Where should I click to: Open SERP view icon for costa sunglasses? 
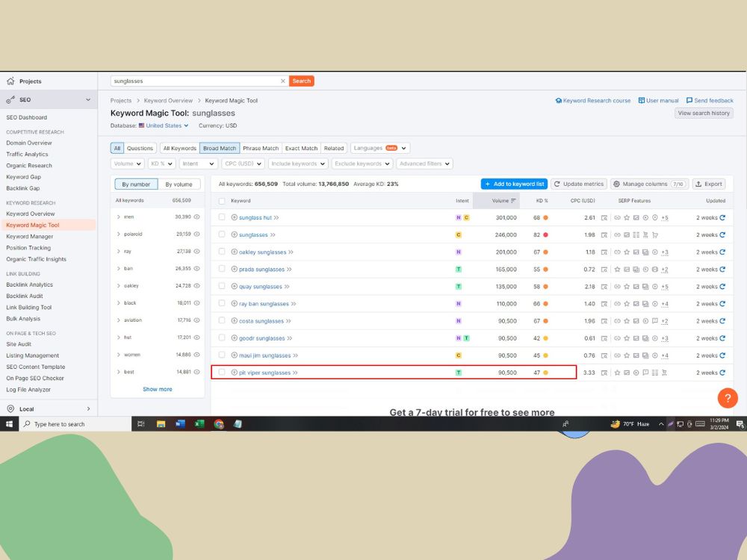[x=604, y=321]
